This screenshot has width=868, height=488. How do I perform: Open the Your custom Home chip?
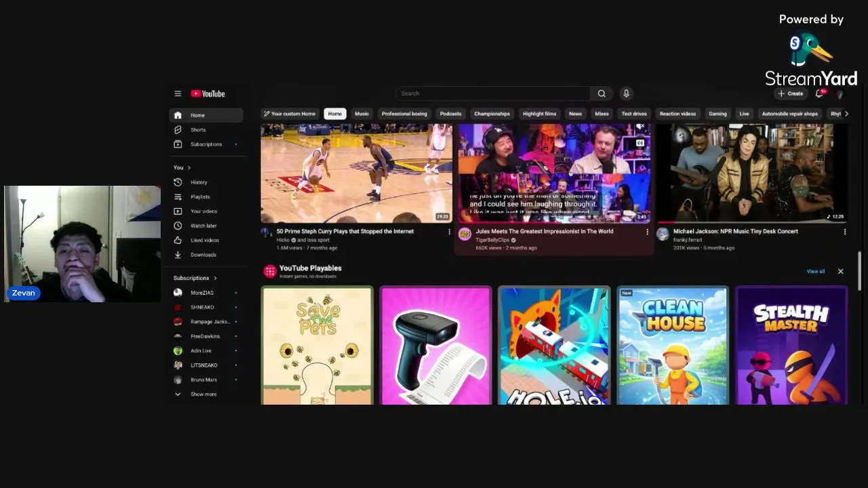(290, 114)
